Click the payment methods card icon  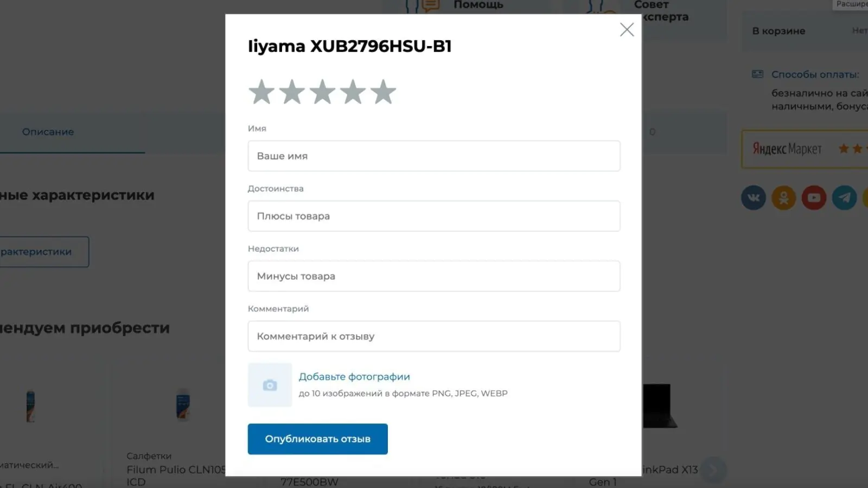(757, 74)
